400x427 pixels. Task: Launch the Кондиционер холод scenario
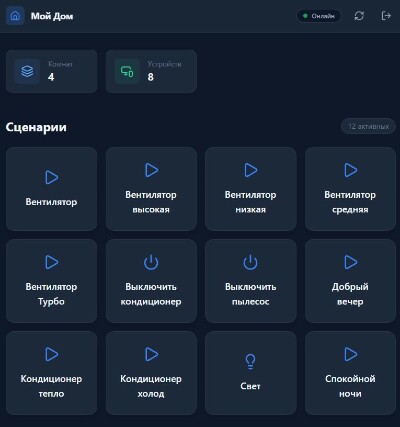(x=151, y=373)
